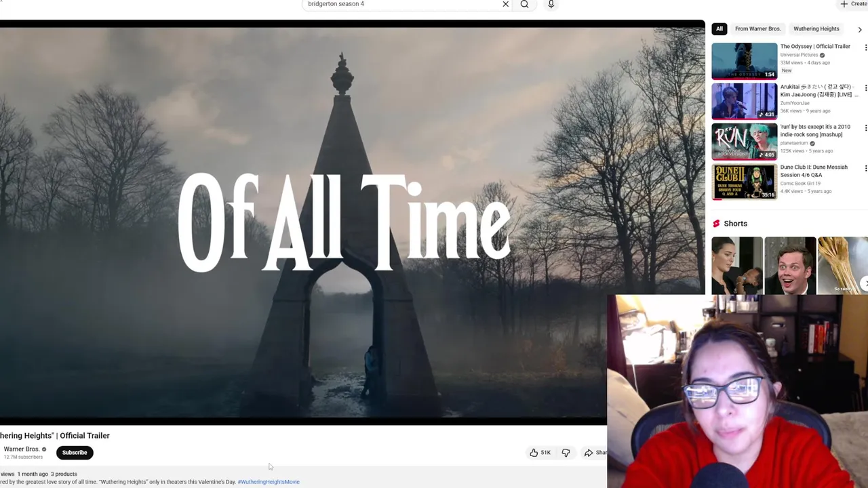Open the 'run' by bts mashup thumbnail
The height and width of the screenshot is (488, 868).
(745, 141)
